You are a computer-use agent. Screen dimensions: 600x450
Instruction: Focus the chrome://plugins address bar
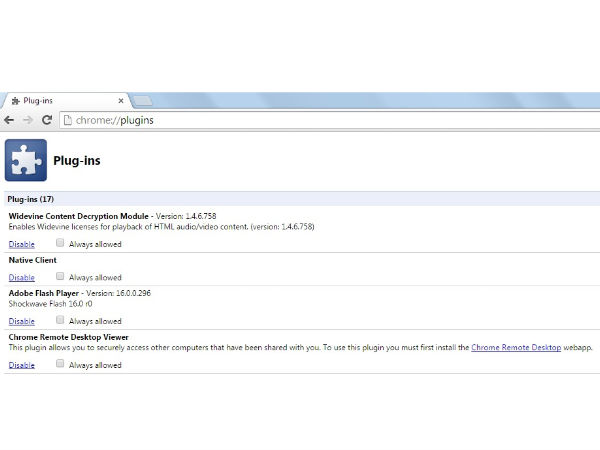click(300, 120)
